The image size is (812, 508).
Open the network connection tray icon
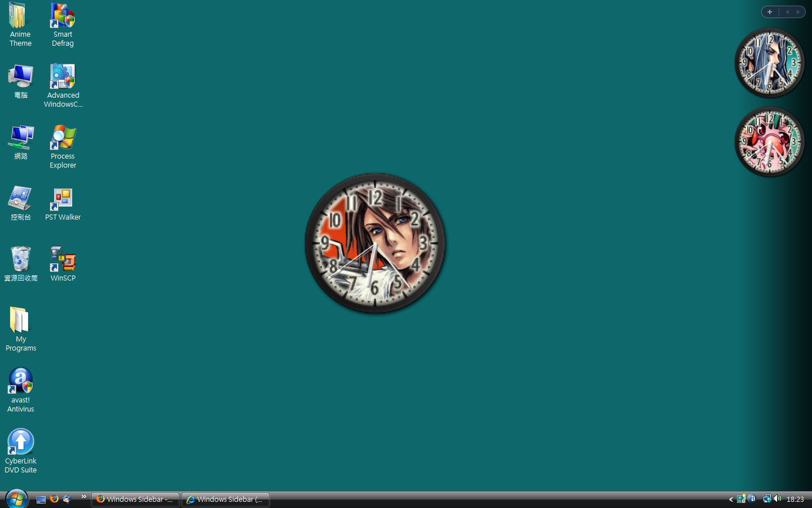[767, 499]
